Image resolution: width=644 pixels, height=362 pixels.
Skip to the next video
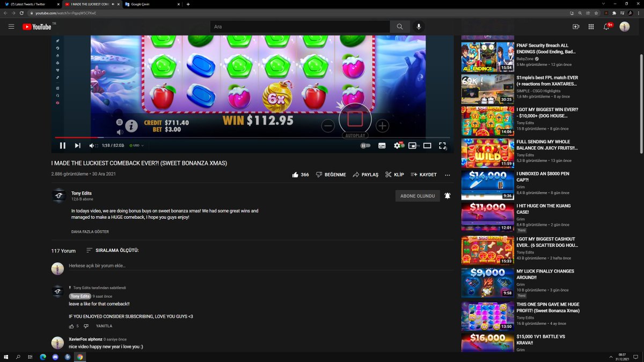77,145
